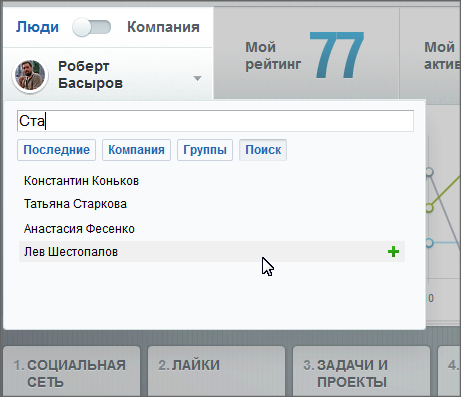Select the Компания label beside the switch
The image size is (461, 397).
[163, 27]
